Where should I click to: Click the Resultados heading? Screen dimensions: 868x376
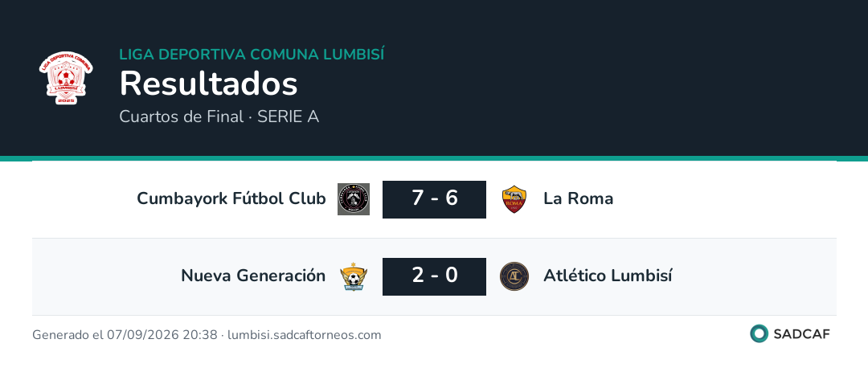[x=209, y=84]
